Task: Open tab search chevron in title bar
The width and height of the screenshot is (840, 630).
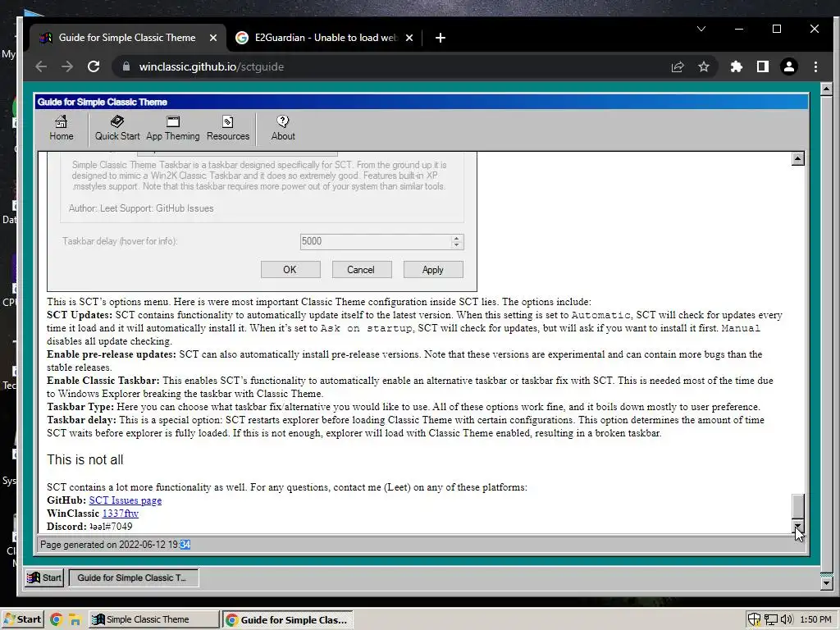Action: (x=701, y=29)
